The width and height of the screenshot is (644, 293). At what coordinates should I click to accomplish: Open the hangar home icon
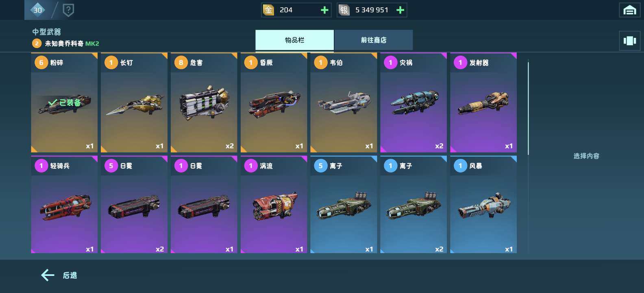[629, 10]
